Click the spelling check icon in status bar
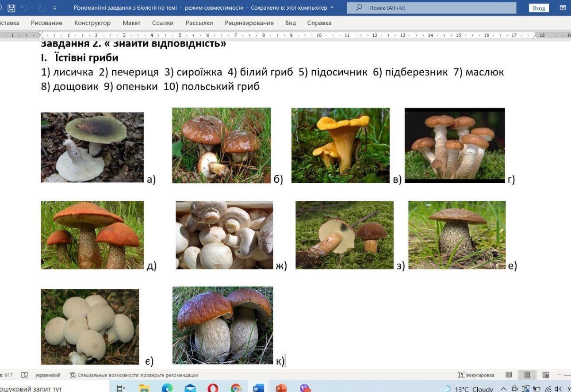 point(25,375)
